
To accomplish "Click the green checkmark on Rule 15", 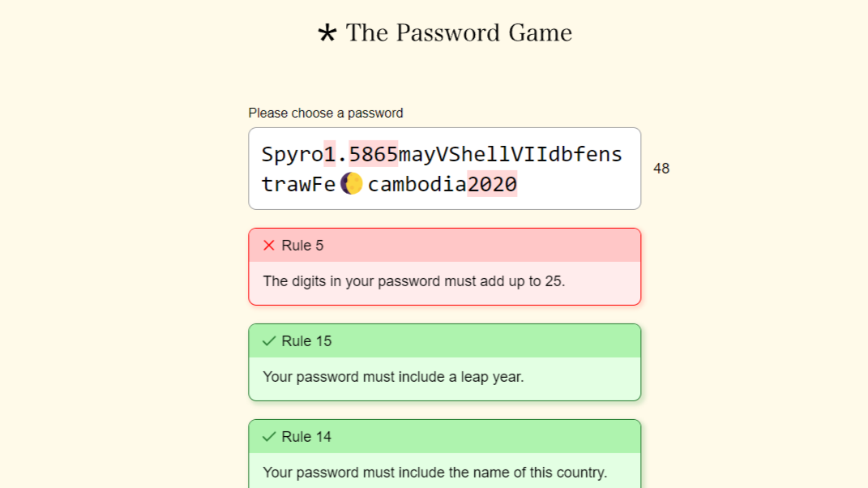I will tap(268, 340).
